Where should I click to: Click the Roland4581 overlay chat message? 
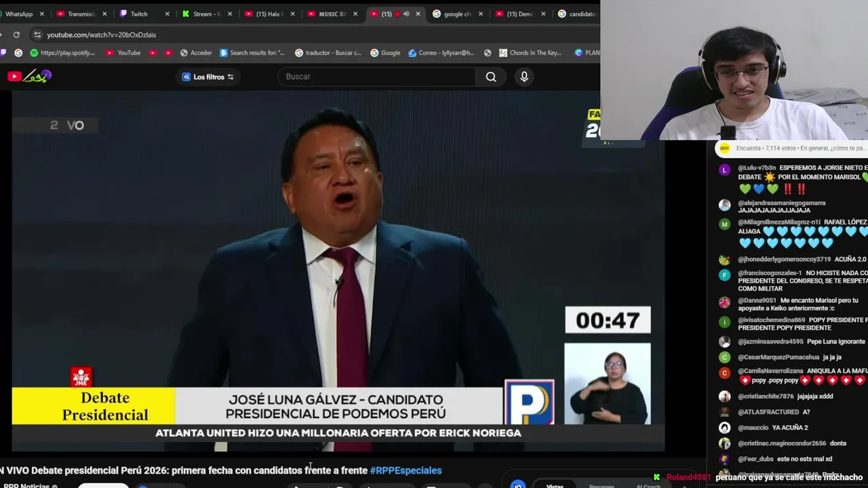tap(758, 477)
